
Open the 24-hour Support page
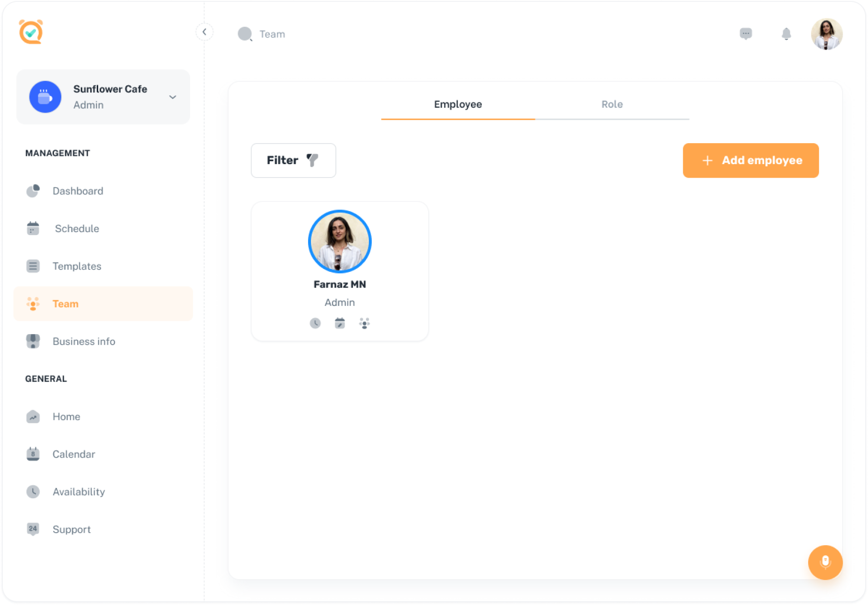coord(71,529)
